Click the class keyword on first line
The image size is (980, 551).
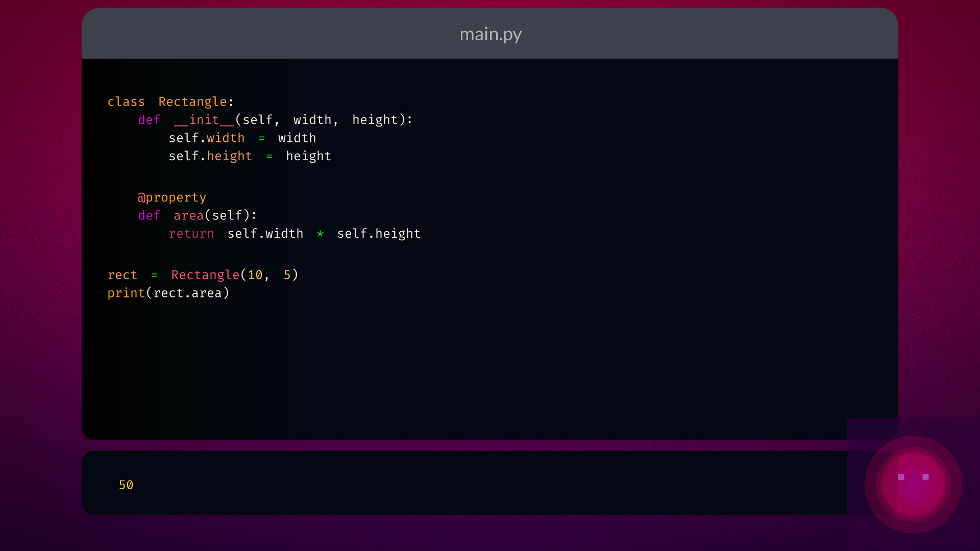click(x=126, y=102)
